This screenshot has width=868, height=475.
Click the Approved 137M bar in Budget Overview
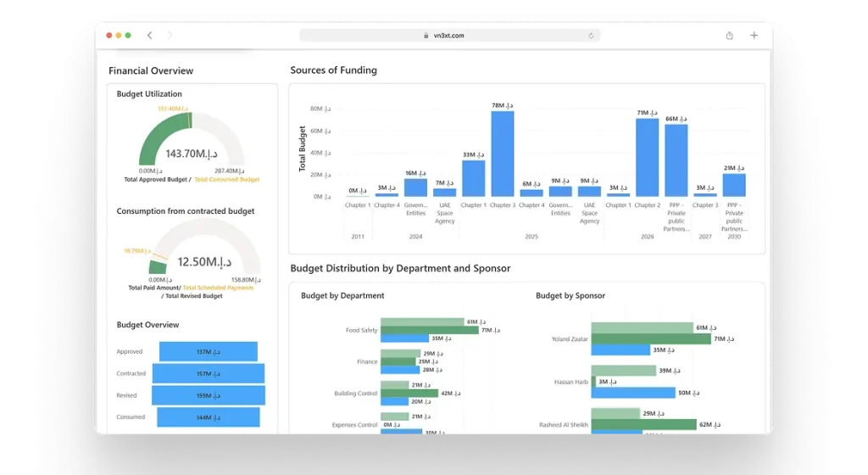point(208,351)
